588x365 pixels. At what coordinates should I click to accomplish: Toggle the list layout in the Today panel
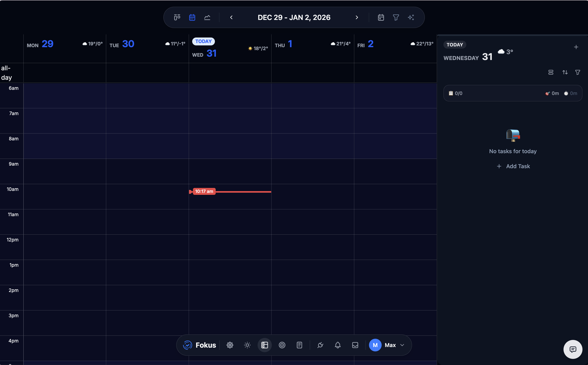pyautogui.click(x=551, y=72)
